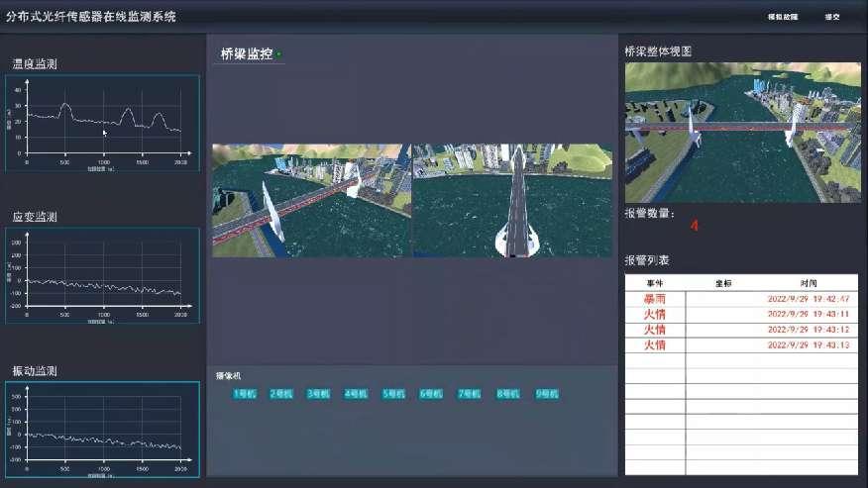Switch to camera 6号机
Image resolution: width=868 pixels, height=488 pixels.
(432, 393)
